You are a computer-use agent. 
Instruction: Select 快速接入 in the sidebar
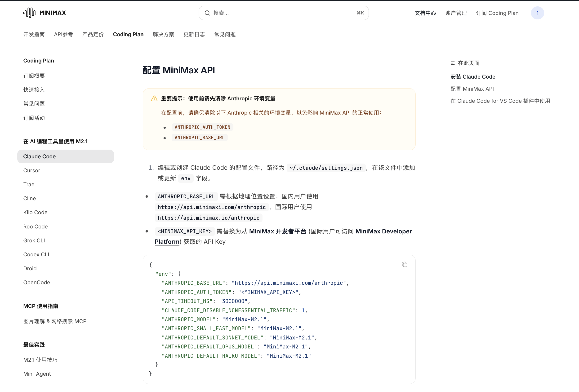34,90
